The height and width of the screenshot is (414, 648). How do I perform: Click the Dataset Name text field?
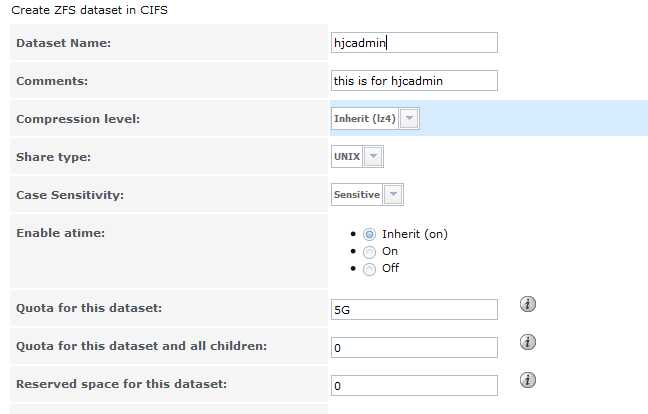pyautogui.click(x=414, y=43)
